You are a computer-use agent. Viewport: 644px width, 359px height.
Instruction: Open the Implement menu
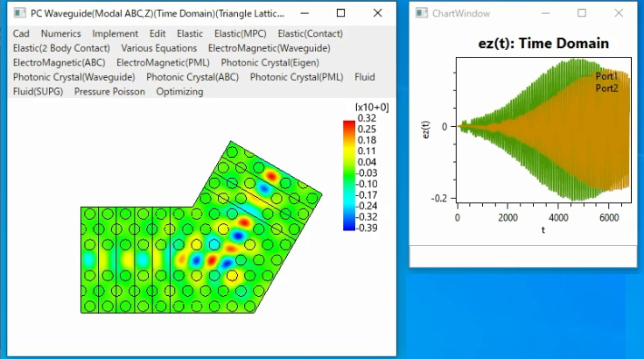point(115,34)
